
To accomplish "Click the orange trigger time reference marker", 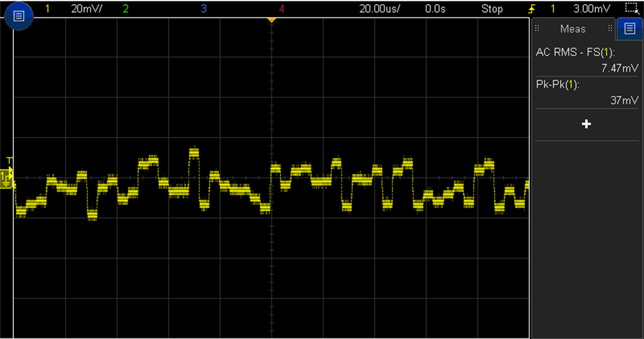I will (272, 20).
